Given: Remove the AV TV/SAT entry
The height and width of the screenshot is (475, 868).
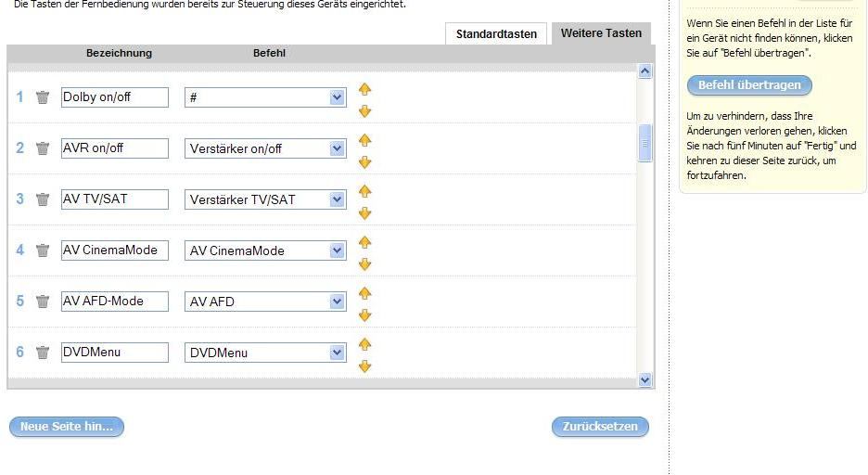Looking at the screenshot, I should click(x=42, y=199).
